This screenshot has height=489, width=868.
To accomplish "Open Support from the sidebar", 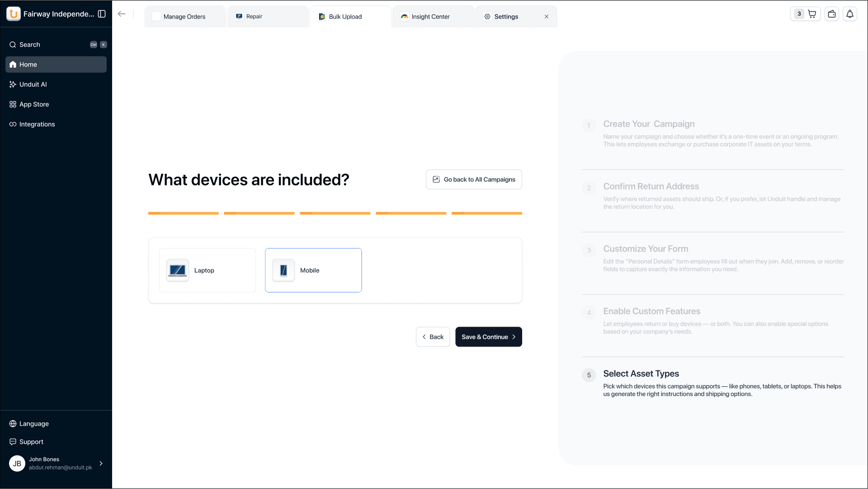I will click(x=31, y=442).
